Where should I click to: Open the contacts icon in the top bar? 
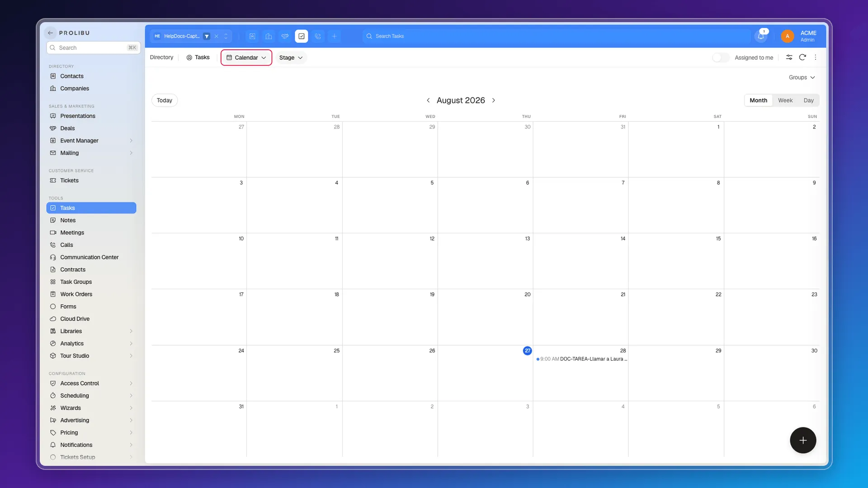(x=252, y=36)
